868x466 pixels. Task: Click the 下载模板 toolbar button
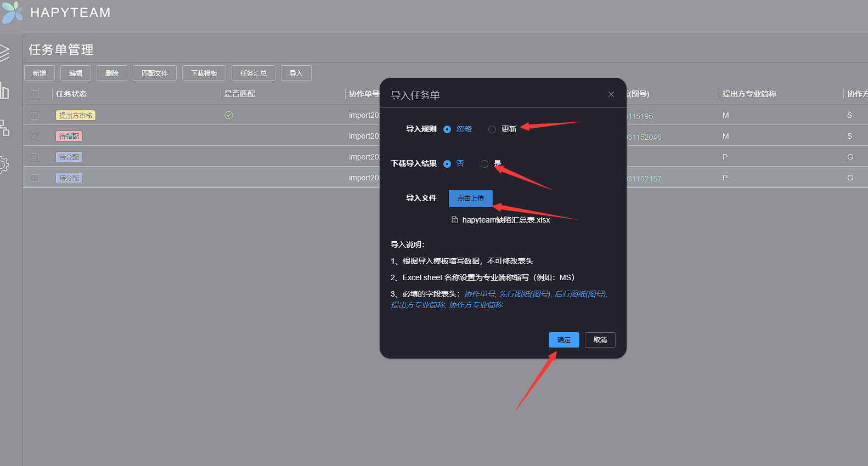pyautogui.click(x=204, y=73)
